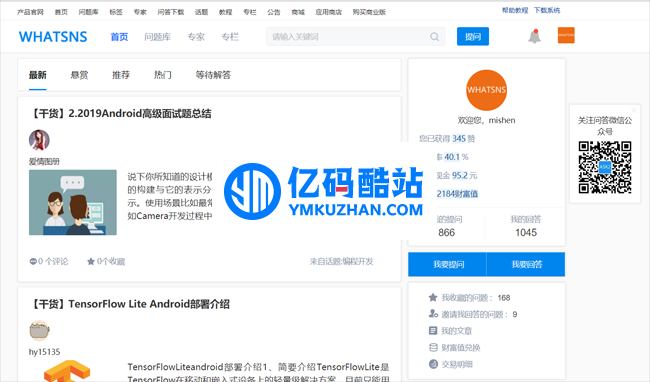Open 问答下载 link in the top bar
This screenshot has height=382, width=650.
(171, 12)
